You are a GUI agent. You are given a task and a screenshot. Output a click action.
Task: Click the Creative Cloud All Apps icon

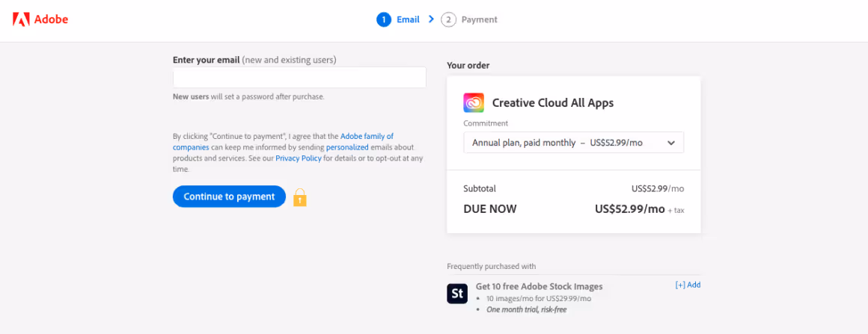[x=474, y=103]
